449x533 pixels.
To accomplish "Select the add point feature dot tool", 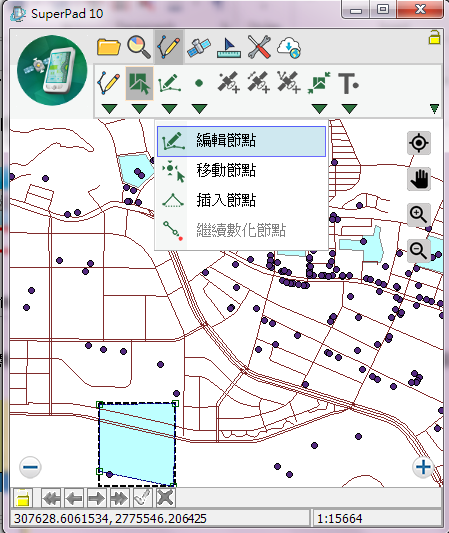I will [199, 83].
